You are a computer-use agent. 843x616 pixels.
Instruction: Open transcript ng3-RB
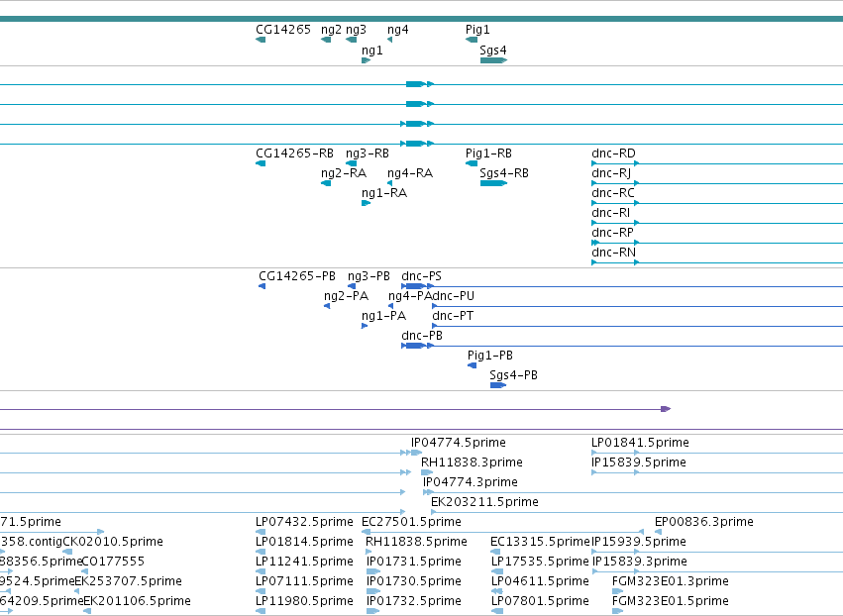click(368, 154)
